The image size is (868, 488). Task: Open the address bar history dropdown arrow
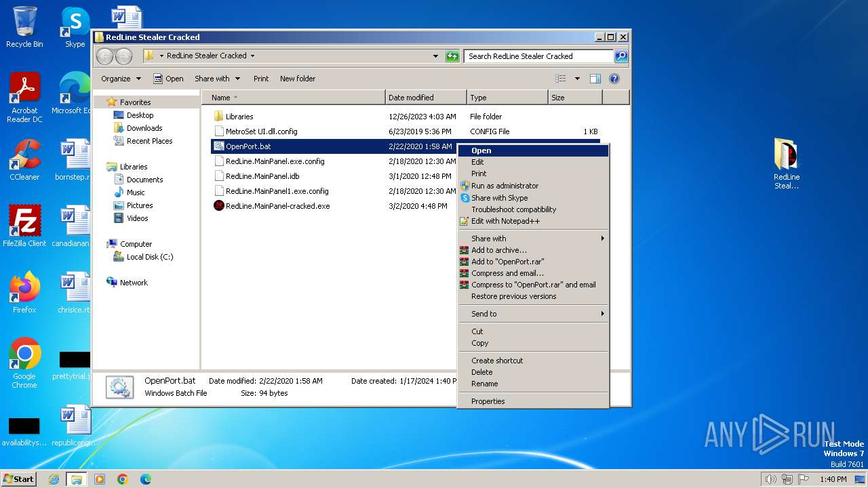pyautogui.click(x=435, y=56)
